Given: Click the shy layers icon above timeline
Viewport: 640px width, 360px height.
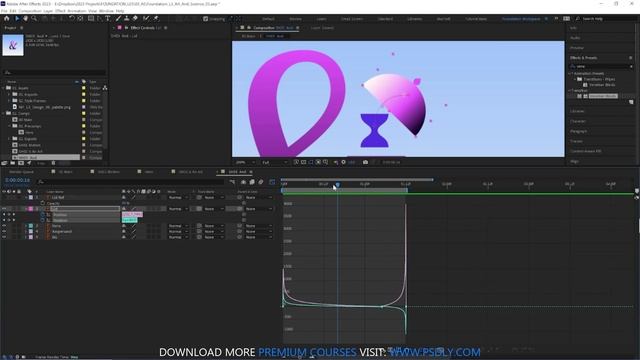Looking at the screenshot, I should pyautogui.click(x=243, y=182).
